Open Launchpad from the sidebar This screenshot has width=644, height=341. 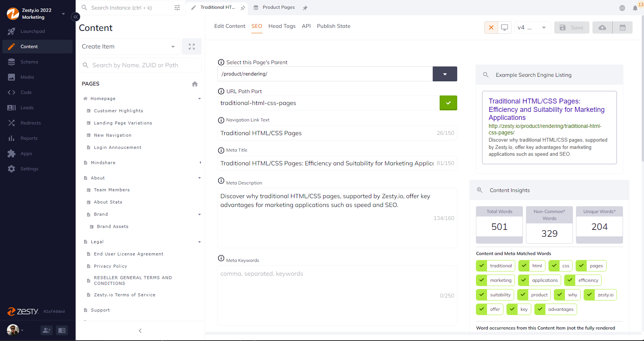37,31
